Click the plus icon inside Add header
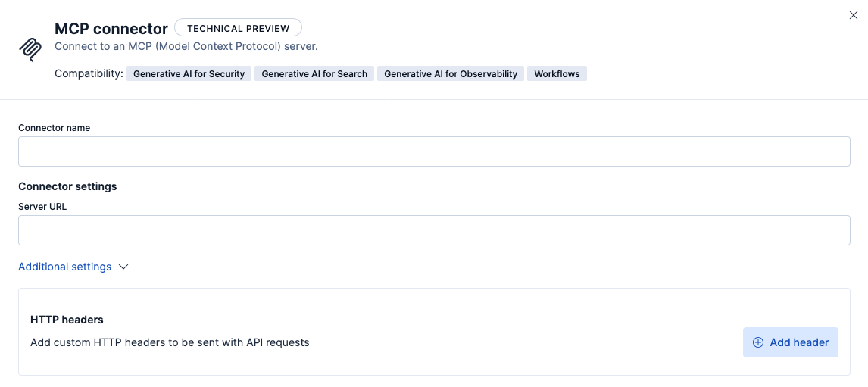The image size is (868, 387). point(757,342)
